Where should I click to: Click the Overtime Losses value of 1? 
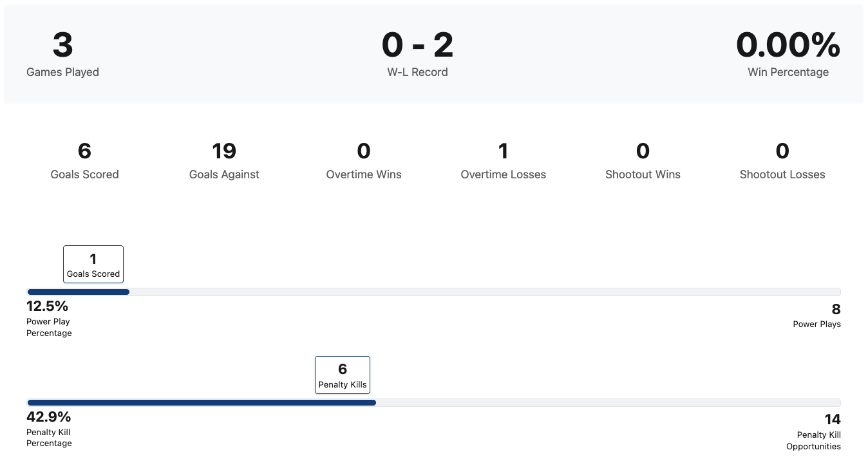tap(503, 151)
